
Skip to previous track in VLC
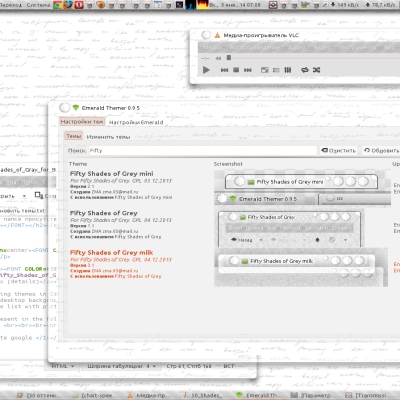point(224,70)
